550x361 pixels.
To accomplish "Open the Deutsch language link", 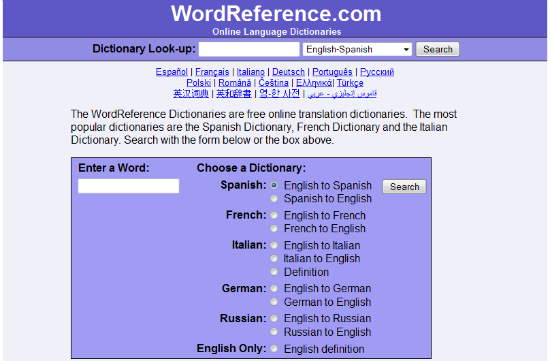I will click(x=288, y=72).
